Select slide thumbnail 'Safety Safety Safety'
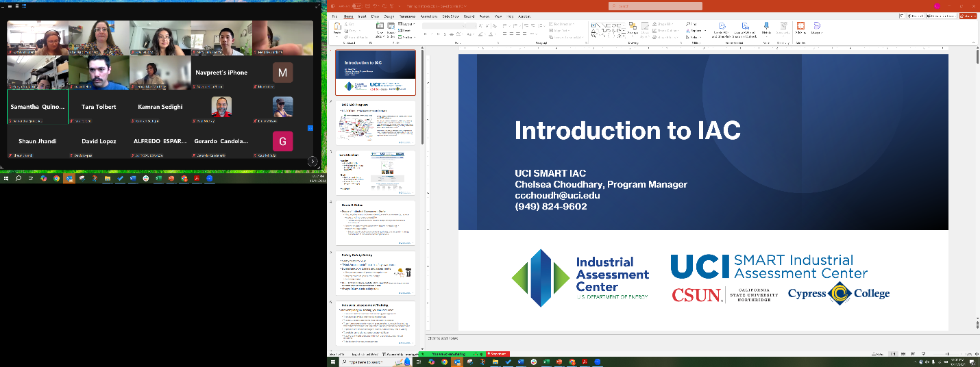Viewport: 980px width, 367px height. point(375,274)
